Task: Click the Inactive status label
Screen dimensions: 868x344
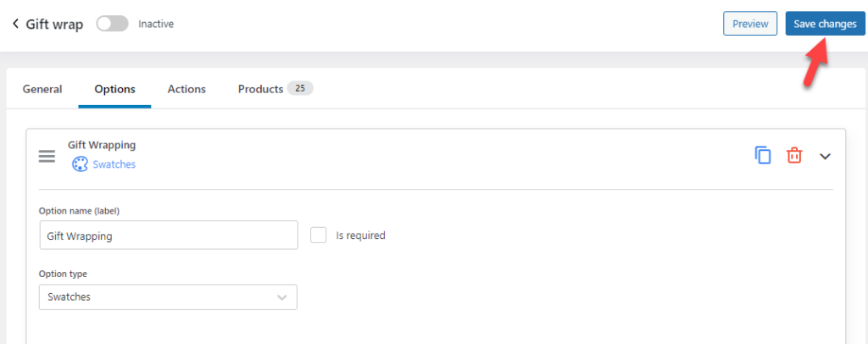Action: pyautogui.click(x=156, y=24)
